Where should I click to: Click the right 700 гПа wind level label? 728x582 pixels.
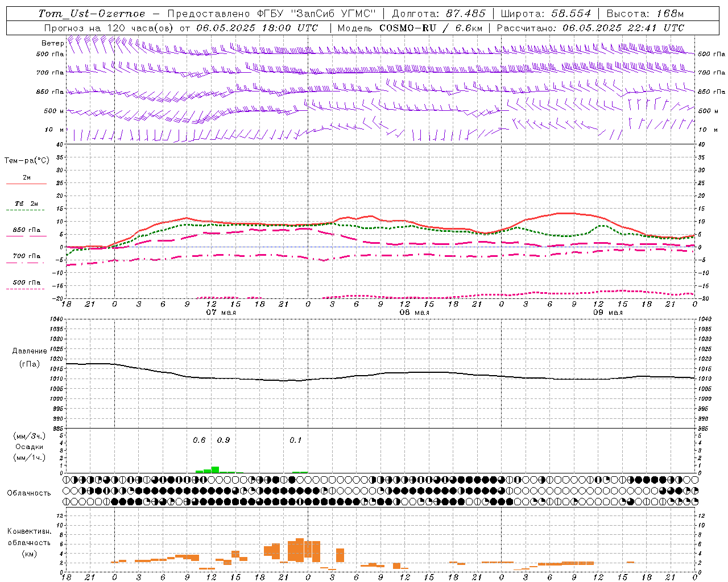point(712,73)
